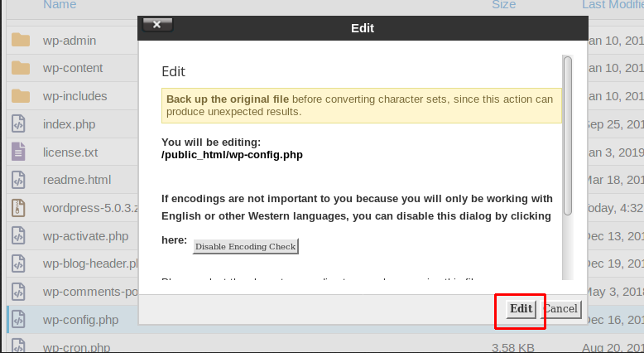
Task: Sort files by the Size column
Action: tap(504, 4)
